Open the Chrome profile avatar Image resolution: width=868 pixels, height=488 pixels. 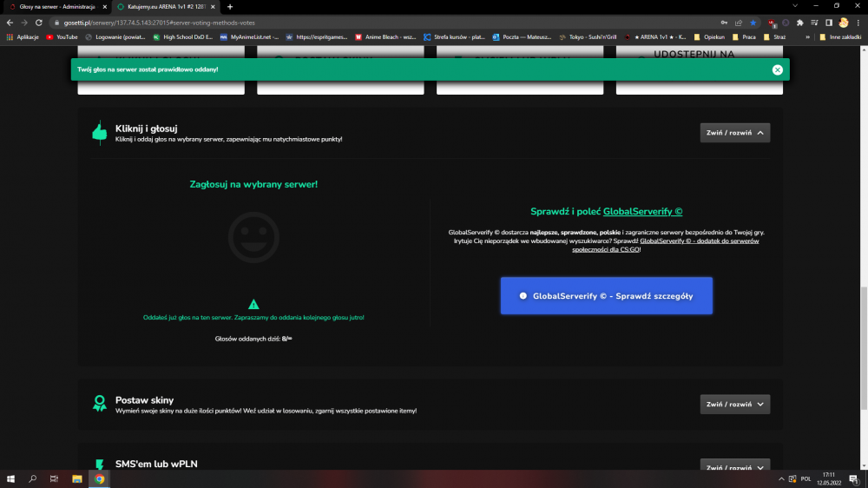coord(844,23)
